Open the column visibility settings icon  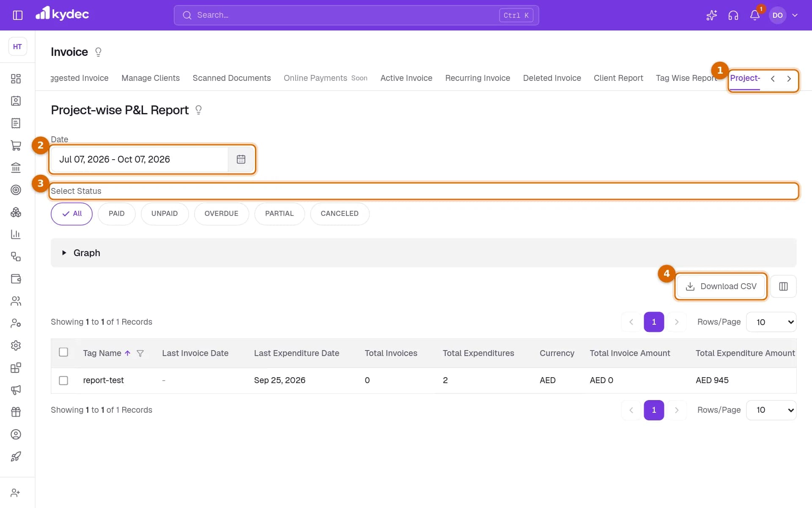click(783, 287)
